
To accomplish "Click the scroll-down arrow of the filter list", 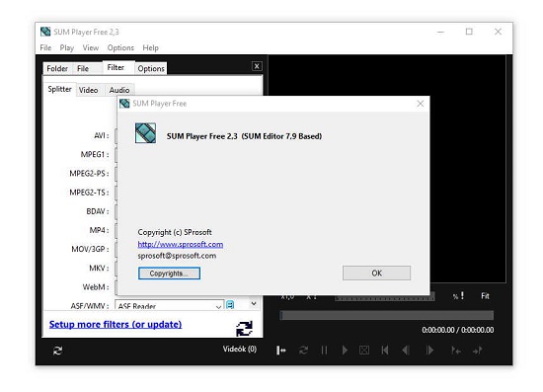I will click(x=254, y=304).
